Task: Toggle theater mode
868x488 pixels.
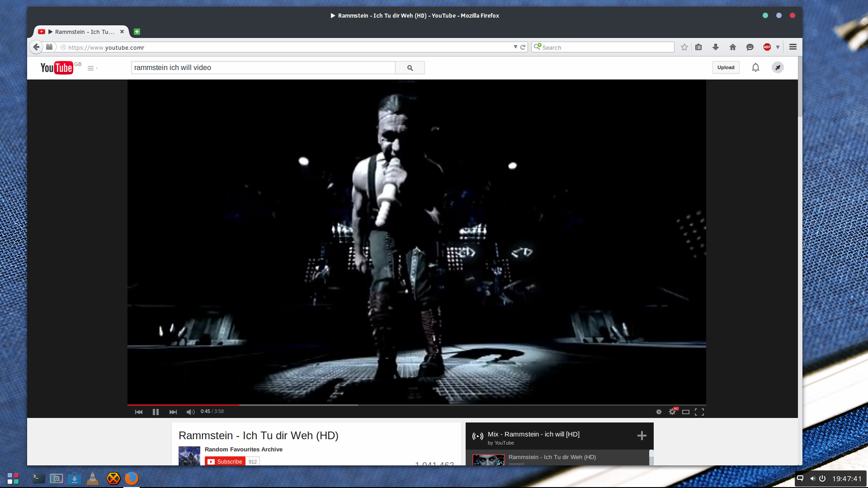Action: 686,412
